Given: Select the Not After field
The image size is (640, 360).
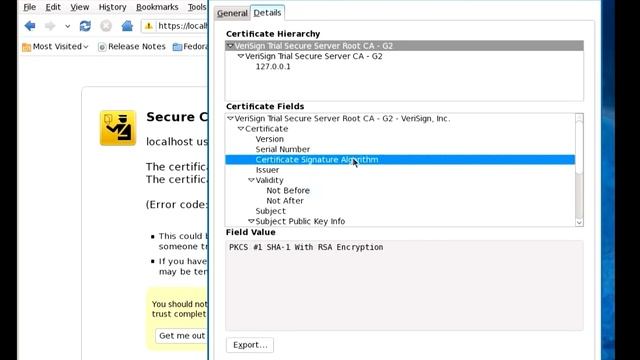Looking at the screenshot, I should pos(285,200).
